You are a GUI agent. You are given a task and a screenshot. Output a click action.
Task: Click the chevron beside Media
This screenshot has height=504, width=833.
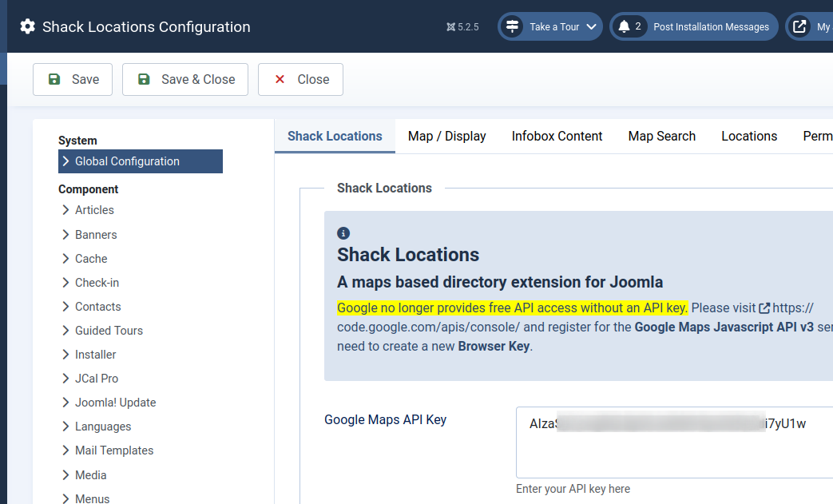point(65,474)
